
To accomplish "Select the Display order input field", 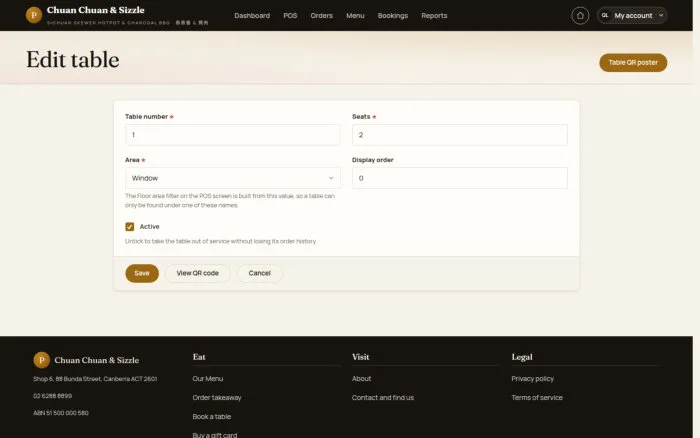I will click(x=459, y=178).
